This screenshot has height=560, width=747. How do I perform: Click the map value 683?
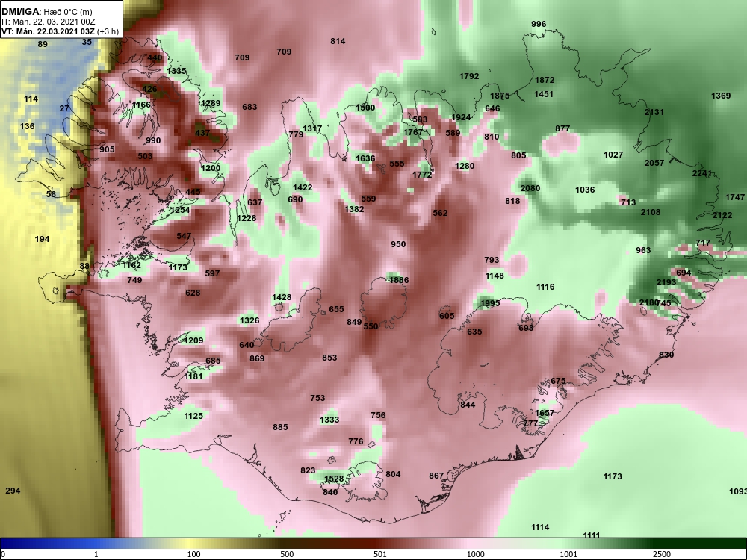(x=249, y=107)
